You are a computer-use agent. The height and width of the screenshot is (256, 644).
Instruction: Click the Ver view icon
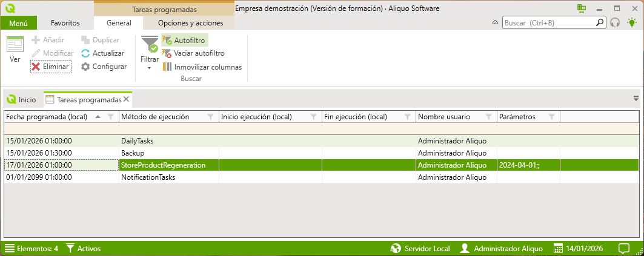[15, 45]
